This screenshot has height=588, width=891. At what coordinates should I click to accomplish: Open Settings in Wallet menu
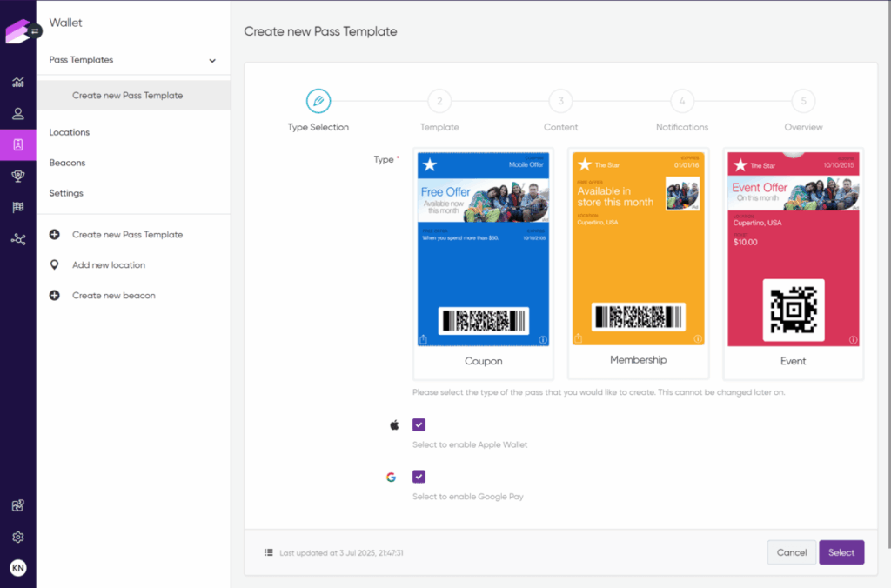point(66,193)
